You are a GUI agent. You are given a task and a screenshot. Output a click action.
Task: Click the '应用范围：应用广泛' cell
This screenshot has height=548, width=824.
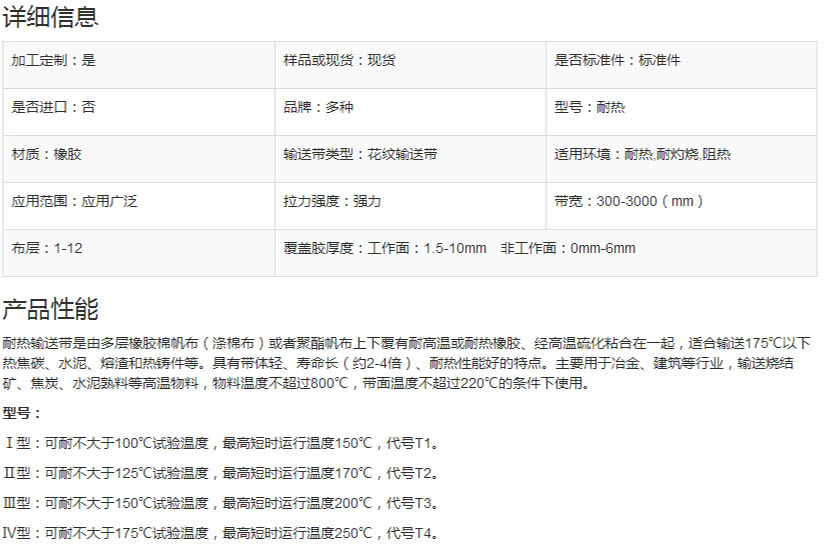pyautogui.click(x=139, y=206)
